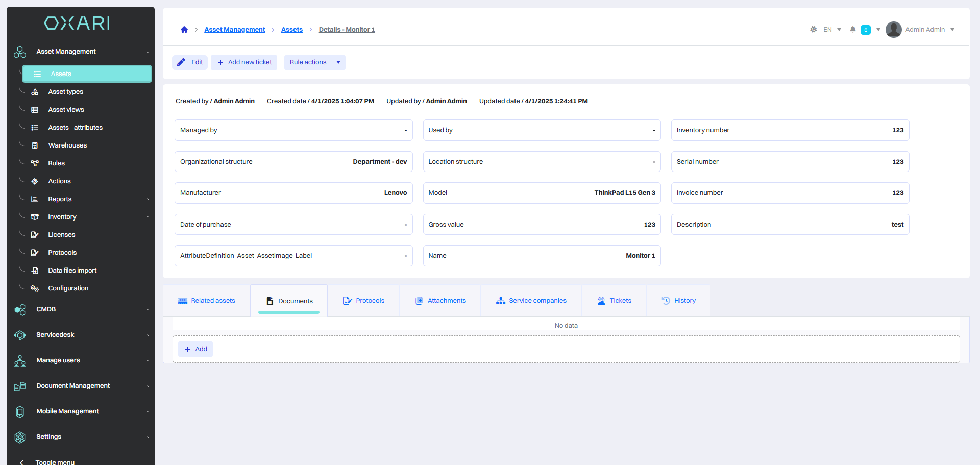Open the History tab
The image size is (980, 465).
tap(678, 301)
